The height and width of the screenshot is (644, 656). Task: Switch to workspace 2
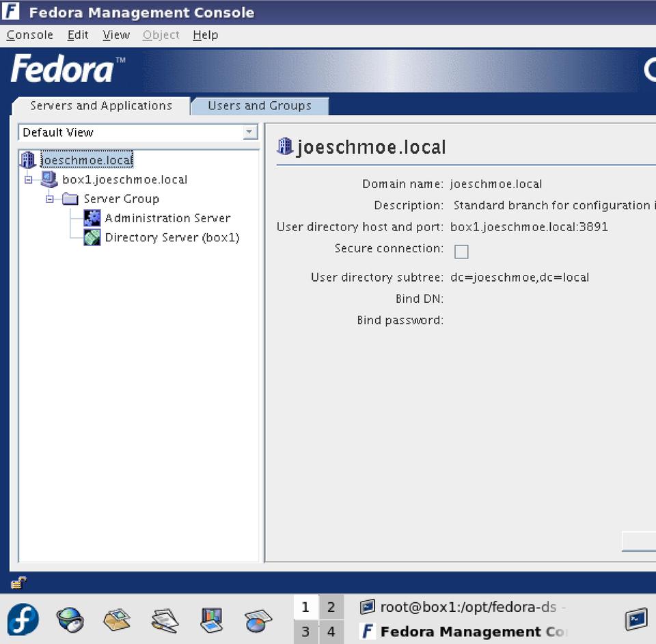coord(331,607)
